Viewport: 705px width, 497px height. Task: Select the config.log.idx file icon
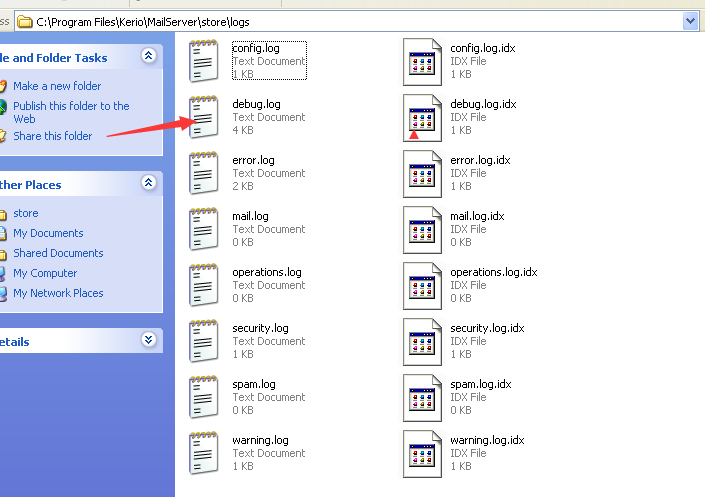click(x=422, y=61)
